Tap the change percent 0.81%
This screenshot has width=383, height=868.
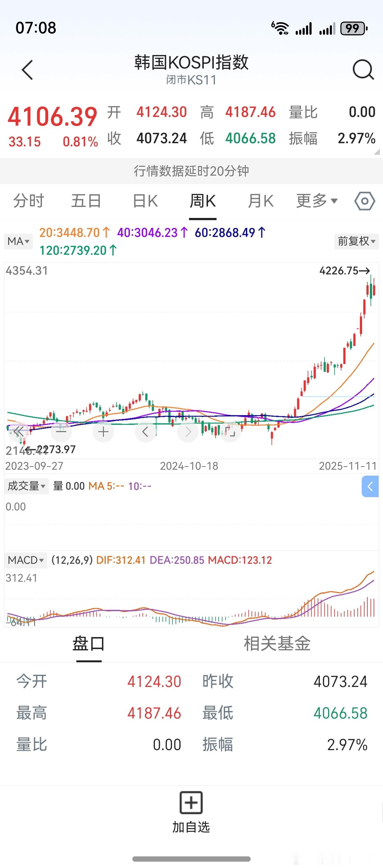tap(80, 142)
